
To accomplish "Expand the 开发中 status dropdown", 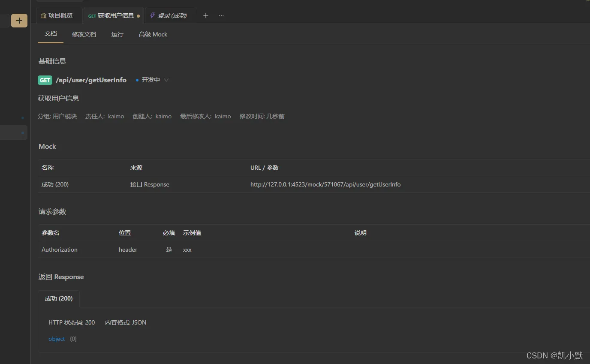I will click(152, 80).
